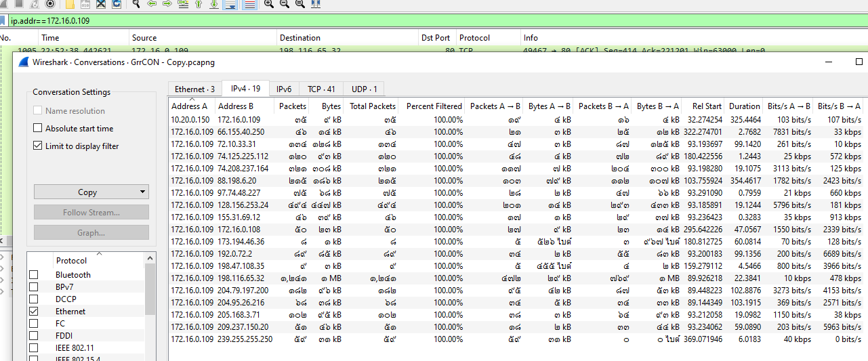Click the Find packet magnifier icon
868x361 pixels.
click(x=136, y=4)
